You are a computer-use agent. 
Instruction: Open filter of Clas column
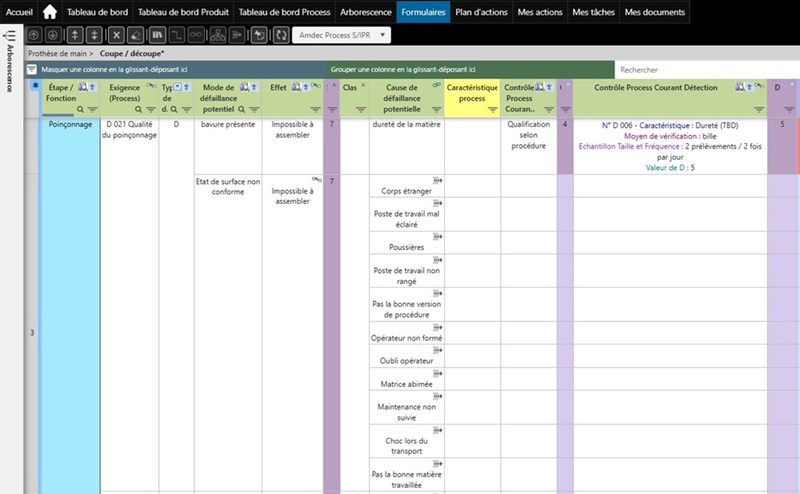pos(361,109)
